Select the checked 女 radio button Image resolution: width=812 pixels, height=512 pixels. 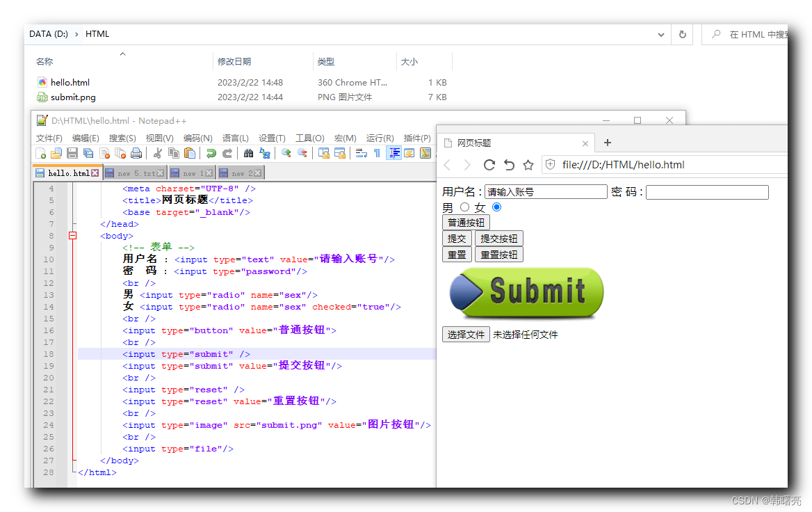point(496,207)
